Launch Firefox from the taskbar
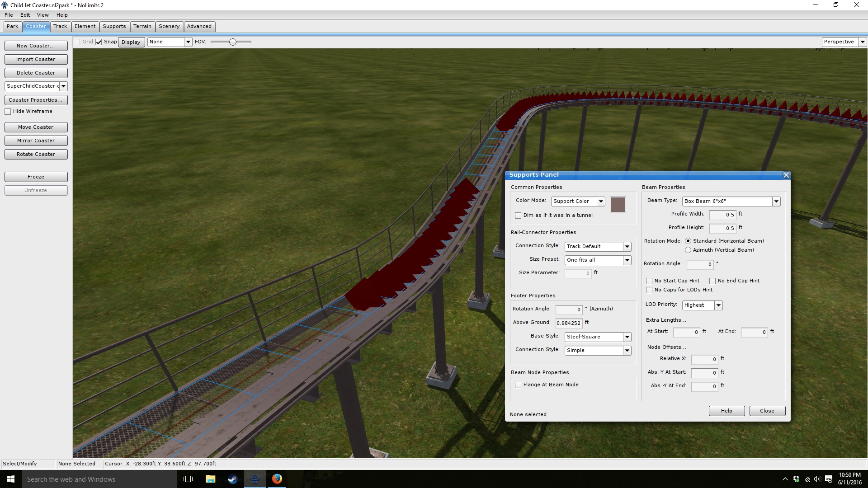 [277, 479]
